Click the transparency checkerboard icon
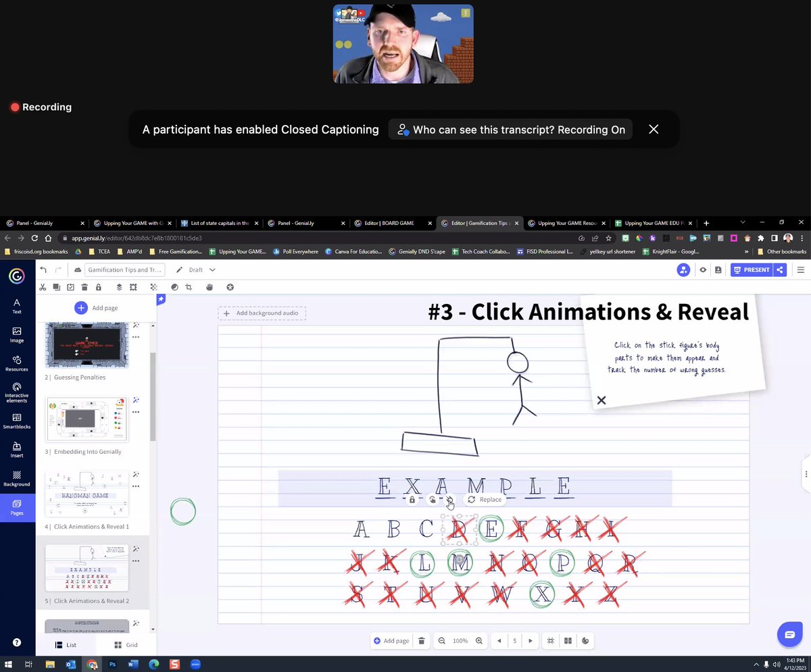The width and height of the screenshot is (811, 672). point(153,287)
